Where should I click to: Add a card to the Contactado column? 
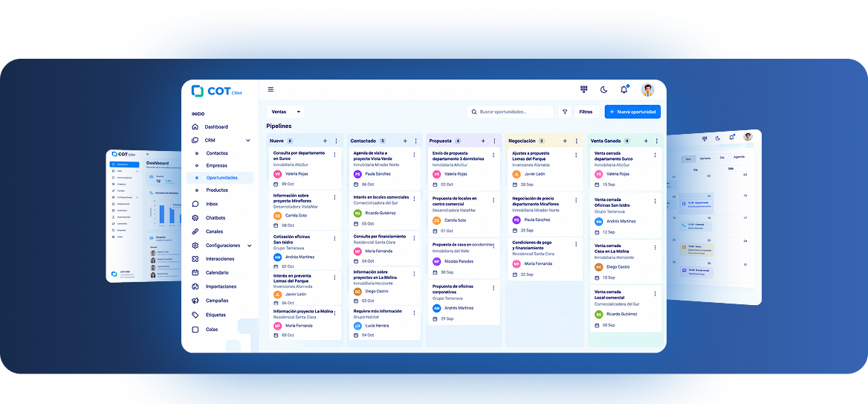tap(405, 141)
